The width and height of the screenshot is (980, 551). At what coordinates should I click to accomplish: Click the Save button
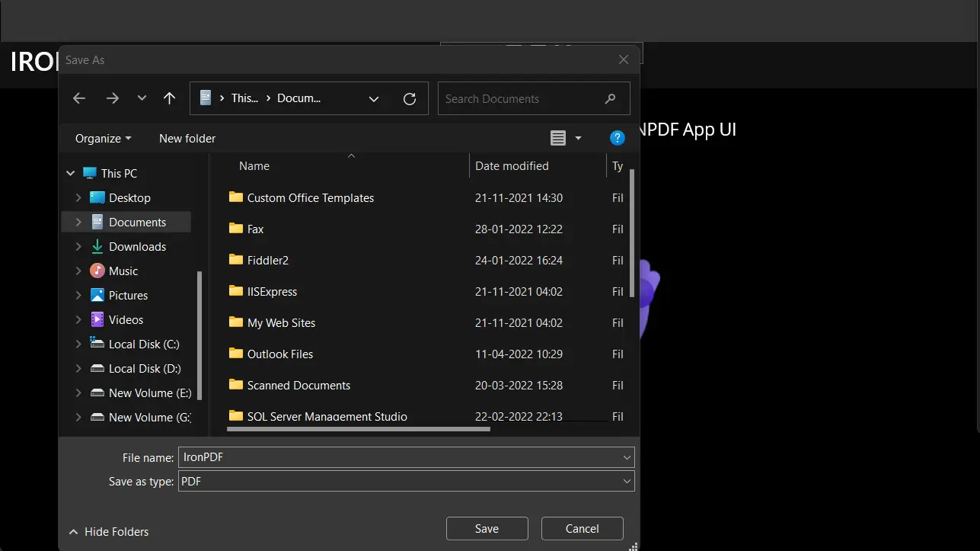(487, 528)
